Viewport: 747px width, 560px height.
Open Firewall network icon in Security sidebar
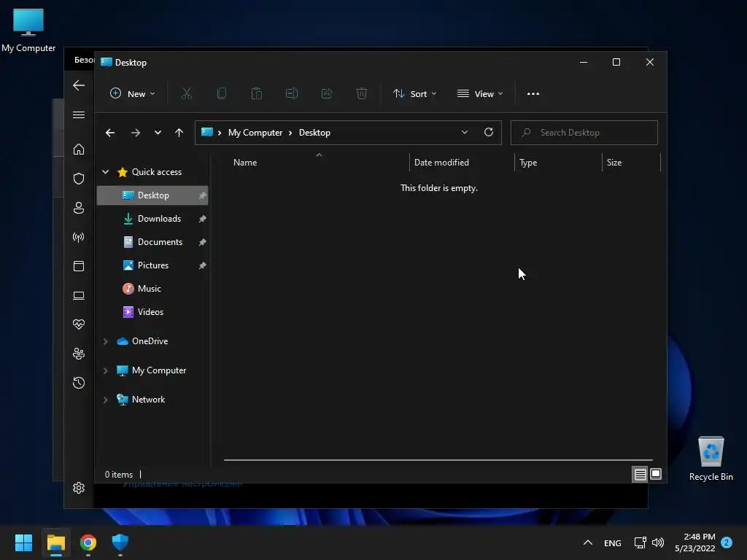79,237
